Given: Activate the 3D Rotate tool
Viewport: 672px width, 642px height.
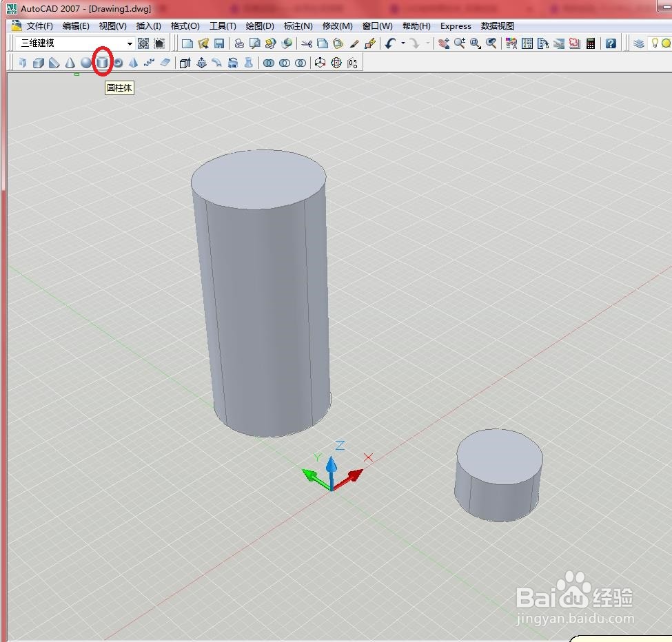Looking at the screenshot, I should click(x=336, y=63).
